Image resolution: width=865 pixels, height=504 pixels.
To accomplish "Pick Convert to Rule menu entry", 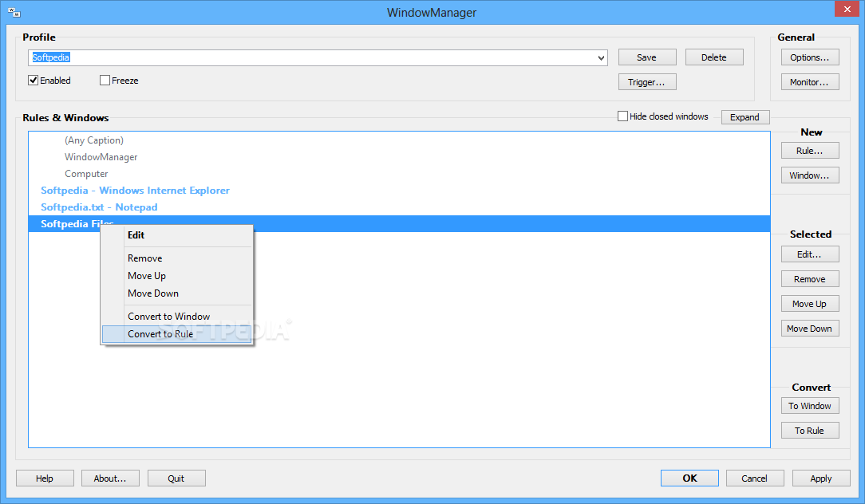I will point(176,334).
